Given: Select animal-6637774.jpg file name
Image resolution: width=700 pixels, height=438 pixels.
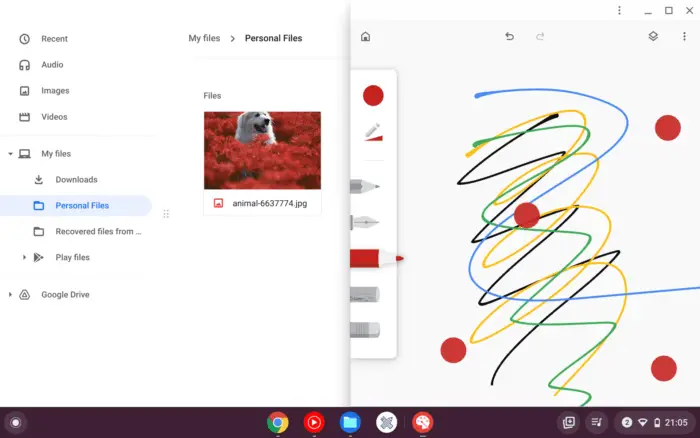Looking at the screenshot, I should (x=270, y=204).
